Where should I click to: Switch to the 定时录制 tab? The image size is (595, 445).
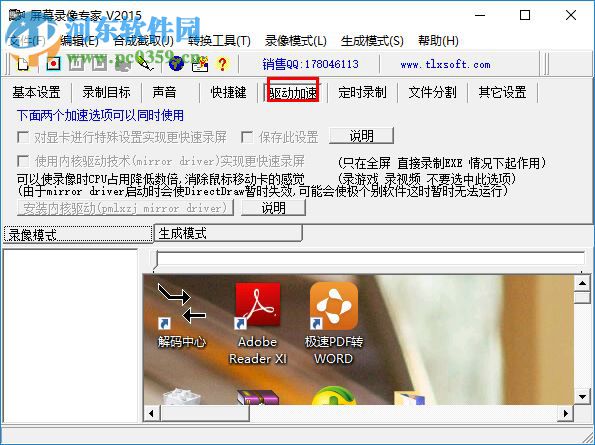pyautogui.click(x=362, y=92)
